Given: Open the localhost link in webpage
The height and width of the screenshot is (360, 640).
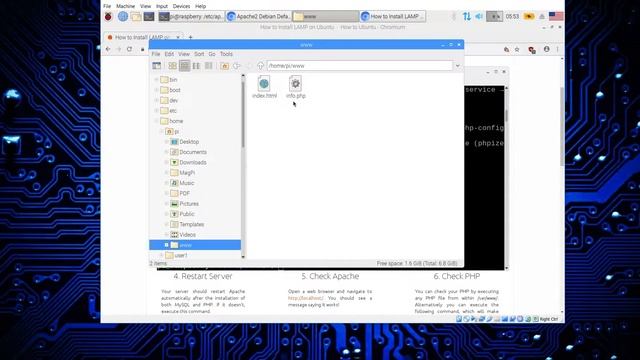Looking at the screenshot, I should (305, 298).
